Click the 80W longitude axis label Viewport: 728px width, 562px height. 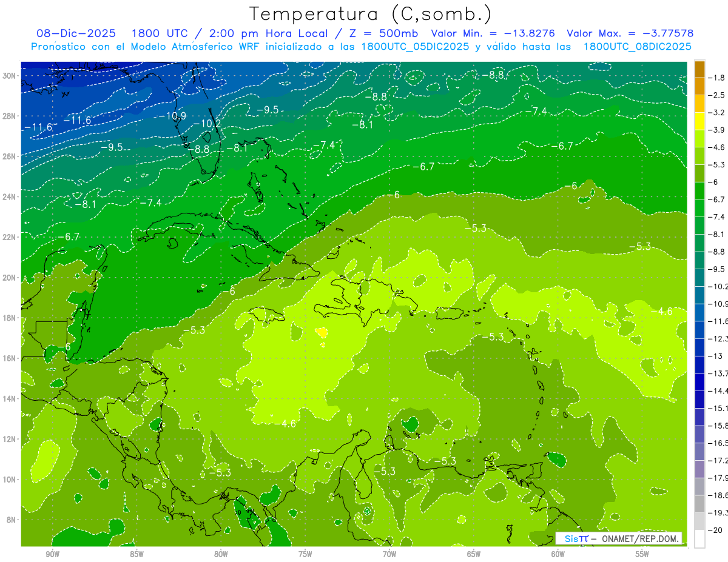point(221,554)
